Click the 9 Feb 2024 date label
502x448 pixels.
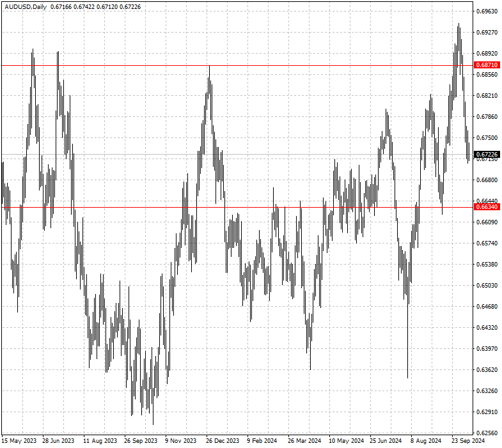[x=262, y=440]
